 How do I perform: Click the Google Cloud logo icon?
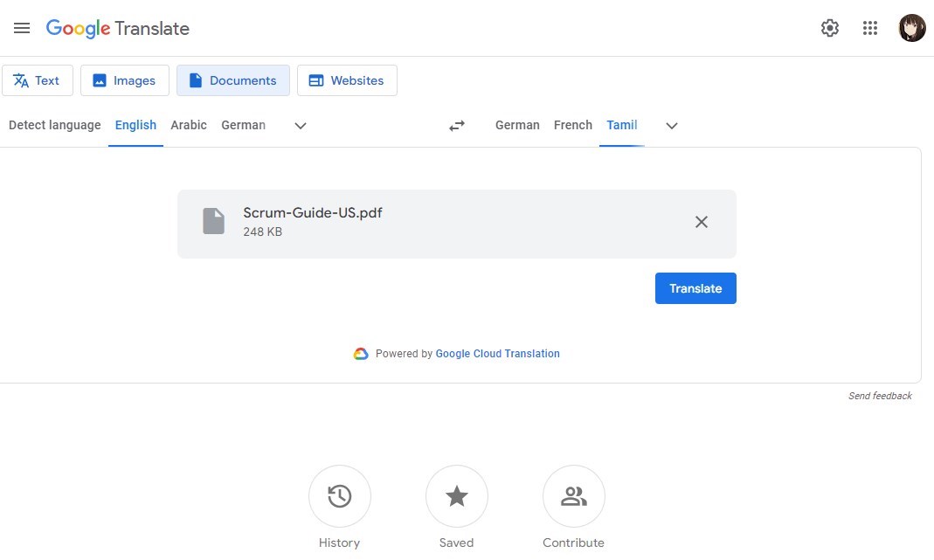click(x=361, y=354)
